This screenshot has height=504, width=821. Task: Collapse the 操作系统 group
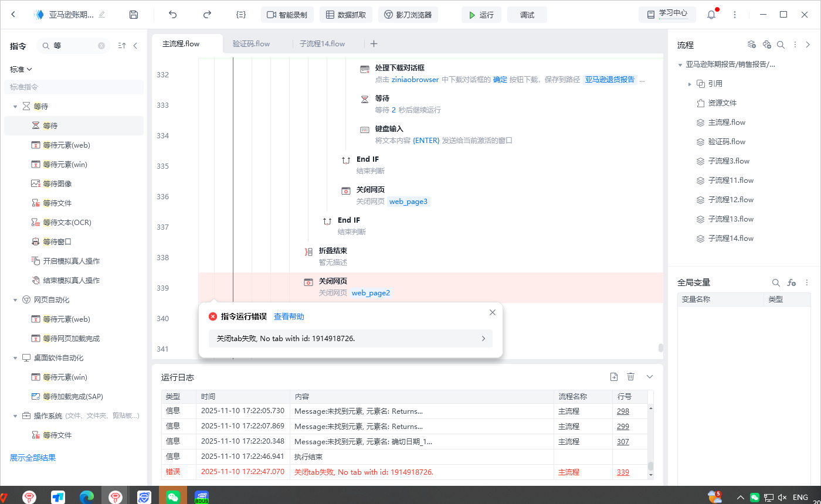(16, 416)
